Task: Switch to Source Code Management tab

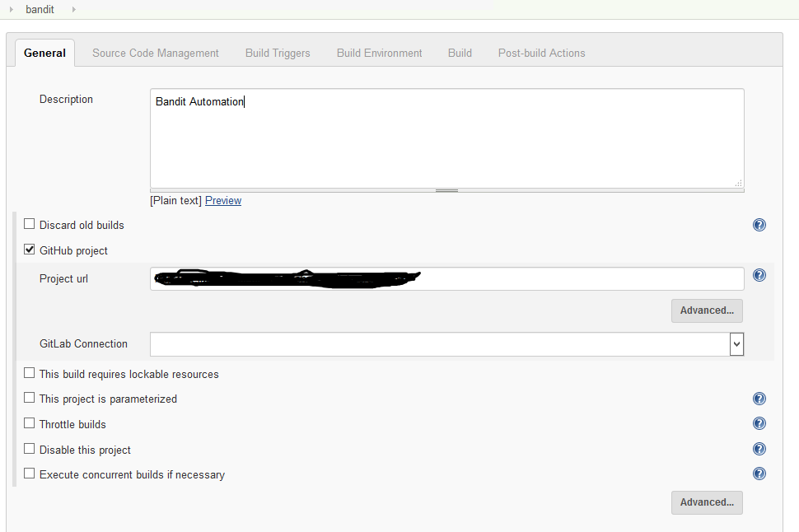Action: tap(155, 52)
